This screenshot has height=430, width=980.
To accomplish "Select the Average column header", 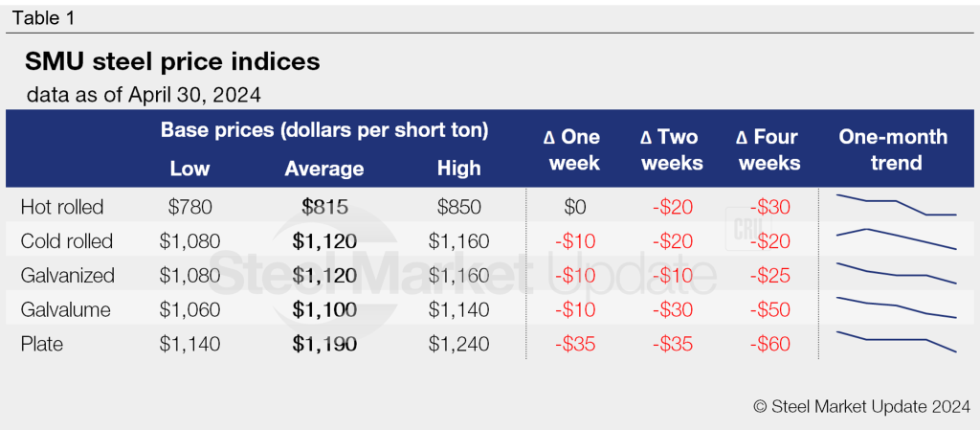I will pos(324,169).
